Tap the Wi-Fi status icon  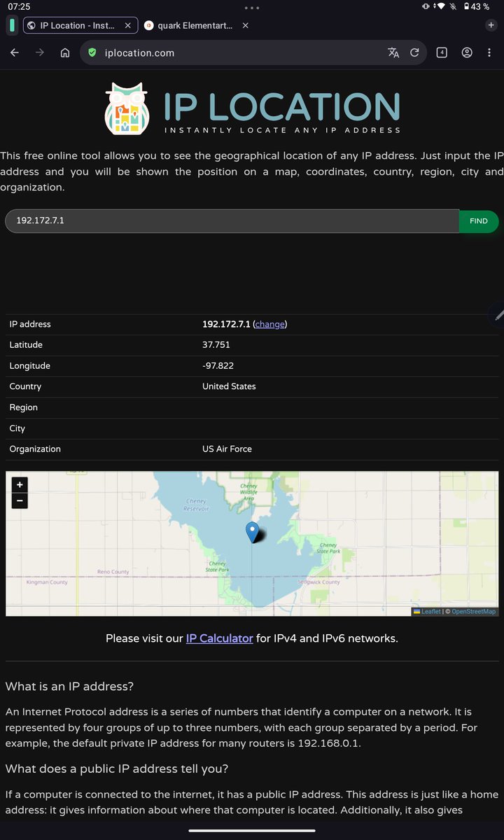pos(440,6)
